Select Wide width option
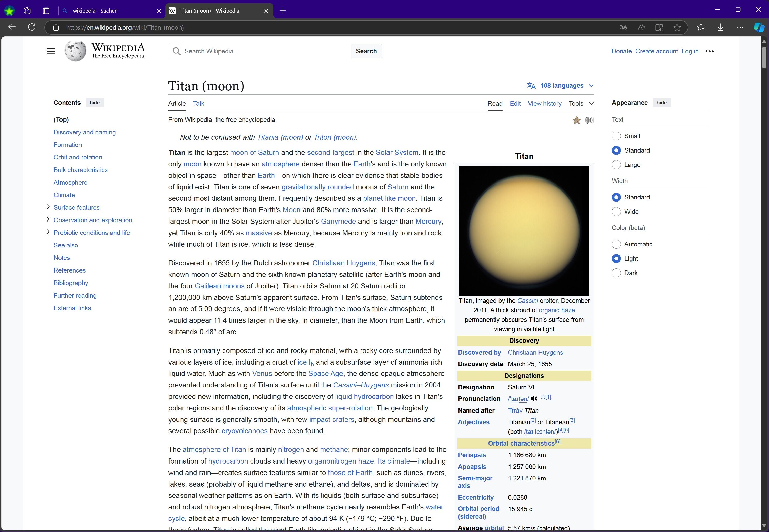Screen dimensions: 769x532 [616, 212]
